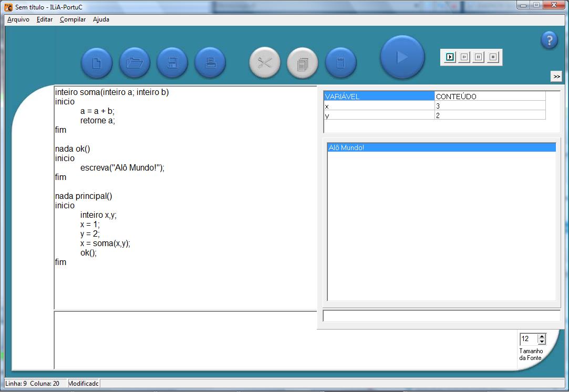Stop execution with the small stop button
This screenshot has width=569, height=392.
click(492, 57)
